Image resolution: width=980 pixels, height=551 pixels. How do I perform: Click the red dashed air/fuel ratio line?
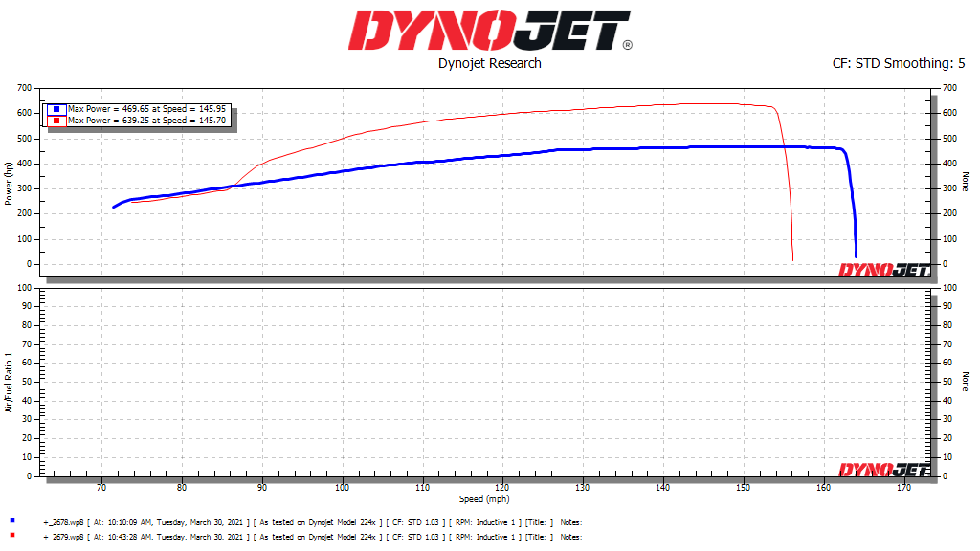[x=485, y=452]
